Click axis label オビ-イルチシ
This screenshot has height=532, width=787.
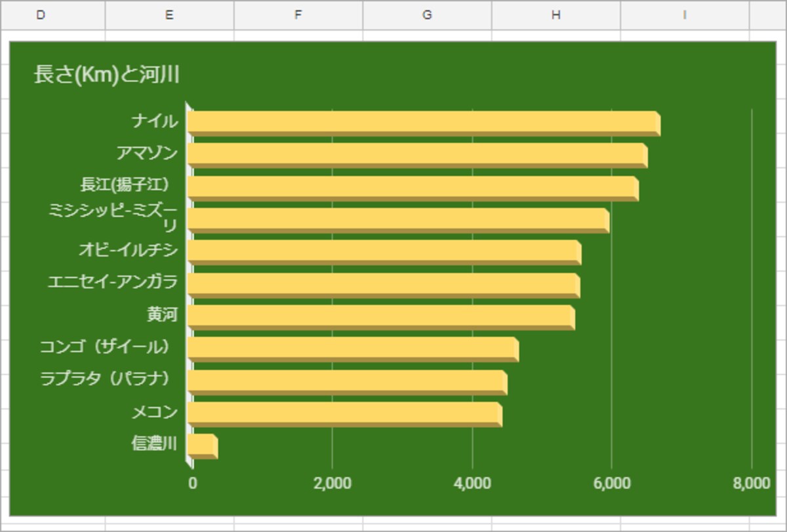tap(128, 249)
